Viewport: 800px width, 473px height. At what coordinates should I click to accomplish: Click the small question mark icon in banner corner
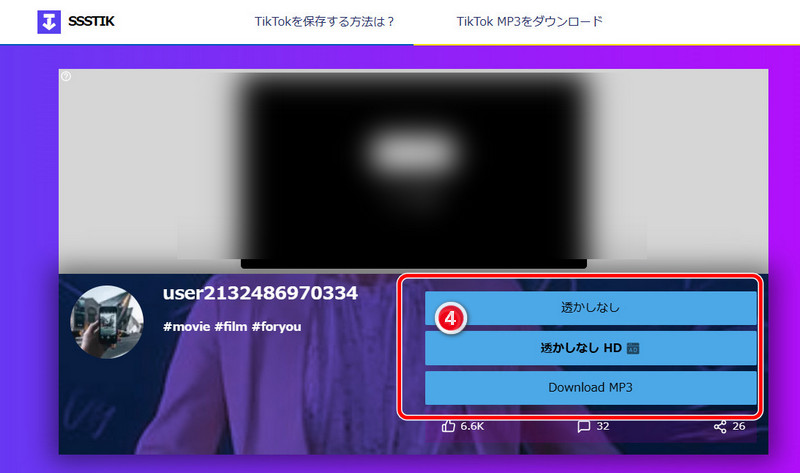point(66,77)
